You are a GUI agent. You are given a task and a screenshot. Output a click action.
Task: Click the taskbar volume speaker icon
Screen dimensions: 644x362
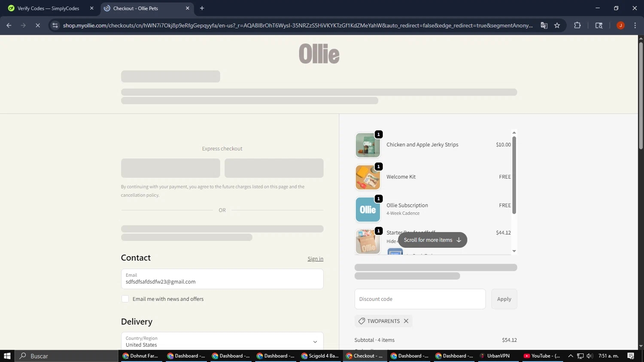(589, 356)
